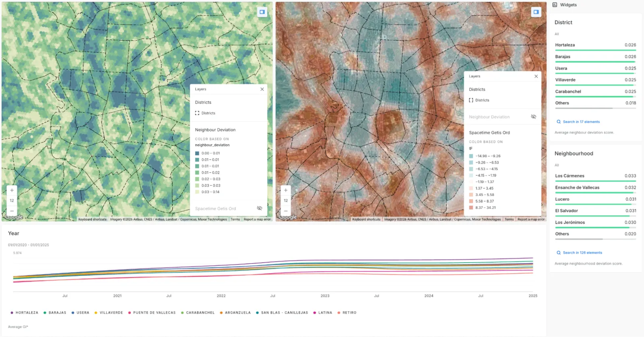The width and height of the screenshot is (644, 337).
Task: Close the right map Layers panel
Action: click(x=536, y=76)
